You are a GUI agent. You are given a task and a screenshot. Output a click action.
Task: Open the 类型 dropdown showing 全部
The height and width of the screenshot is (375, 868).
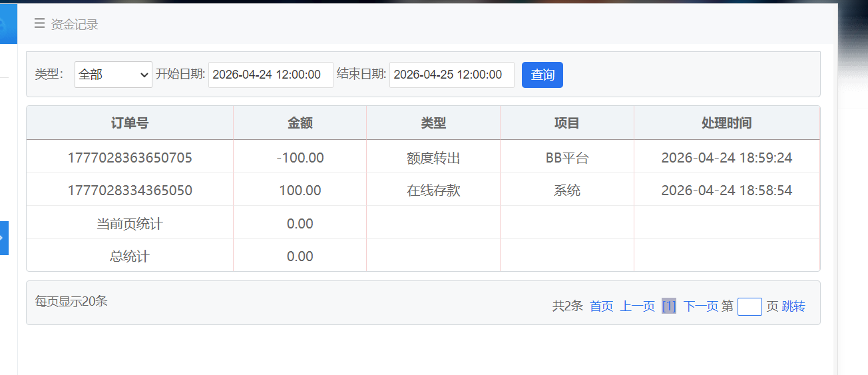coord(114,75)
